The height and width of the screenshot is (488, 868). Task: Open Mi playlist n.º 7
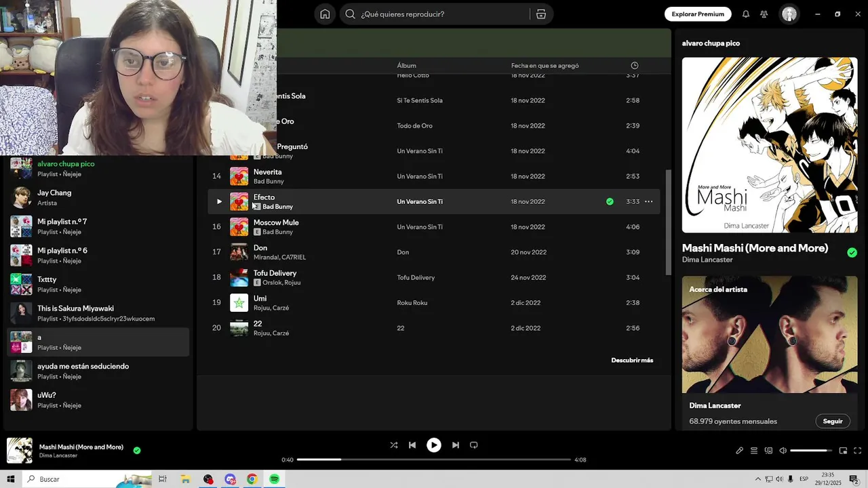tap(98, 226)
